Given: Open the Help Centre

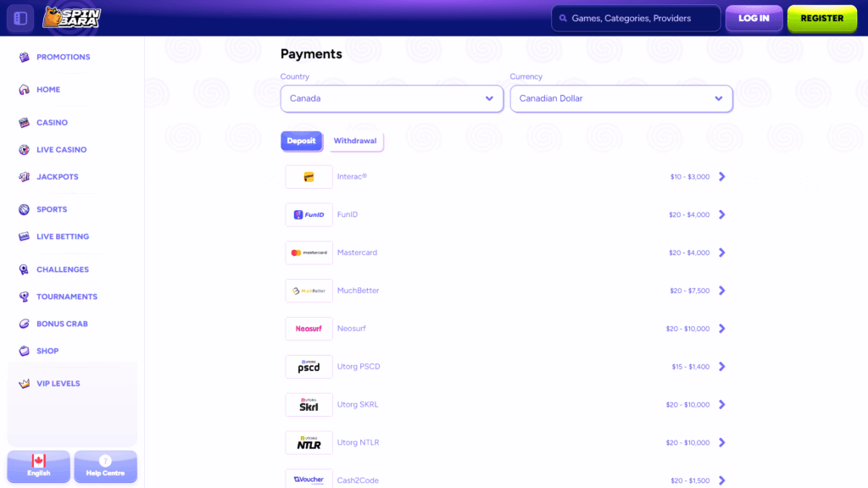Looking at the screenshot, I should coord(105,467).
